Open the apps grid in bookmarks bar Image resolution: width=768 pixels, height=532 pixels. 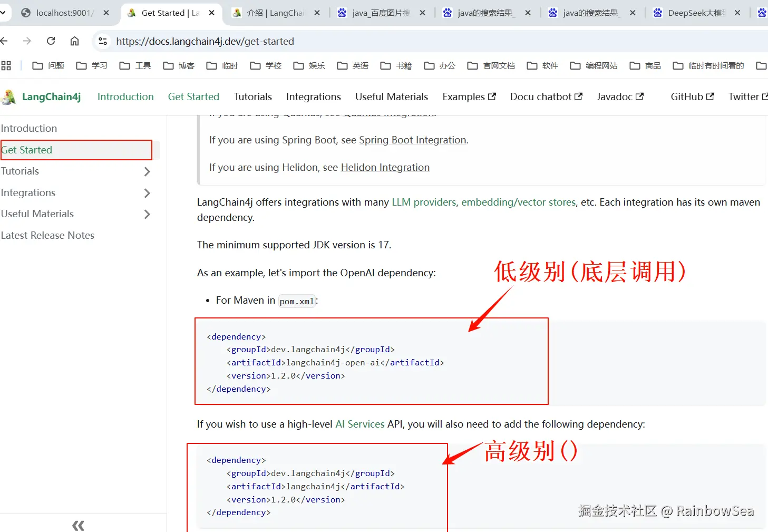[x=6, y=65]
